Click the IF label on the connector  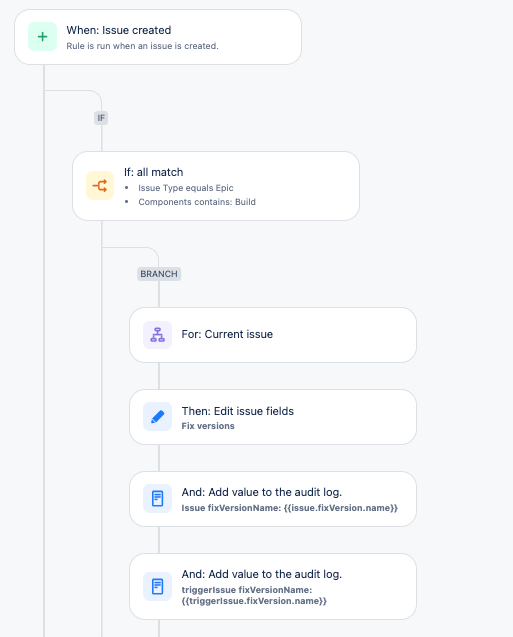tap(101, 118)
